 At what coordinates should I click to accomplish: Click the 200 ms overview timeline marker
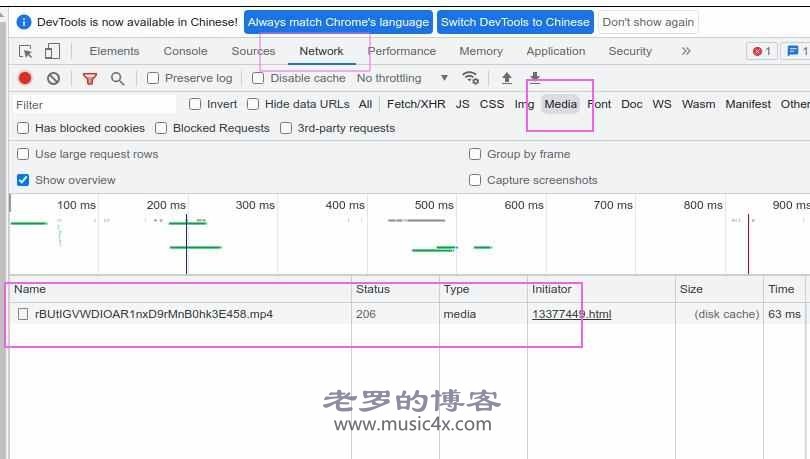tap(166, 205)
